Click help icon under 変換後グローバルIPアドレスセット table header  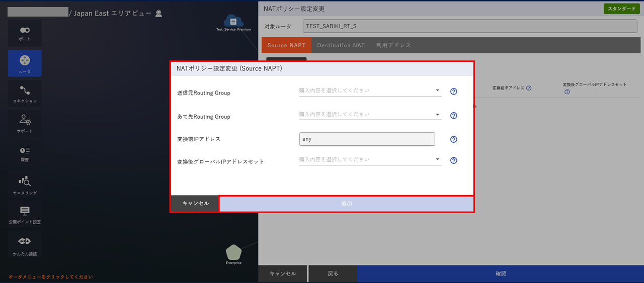click(x=567, y=92)
